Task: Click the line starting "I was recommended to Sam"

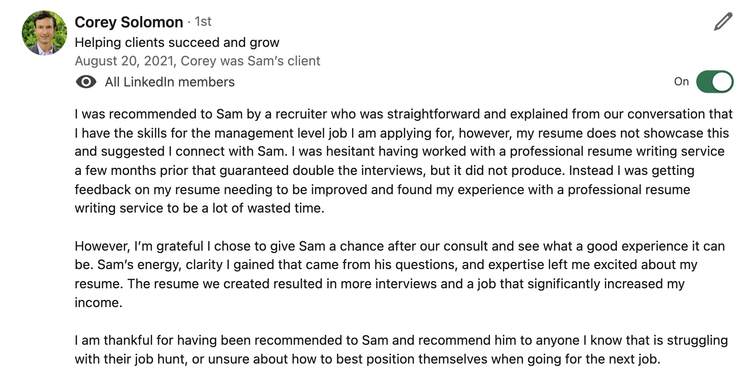Action: pos(404,114)
